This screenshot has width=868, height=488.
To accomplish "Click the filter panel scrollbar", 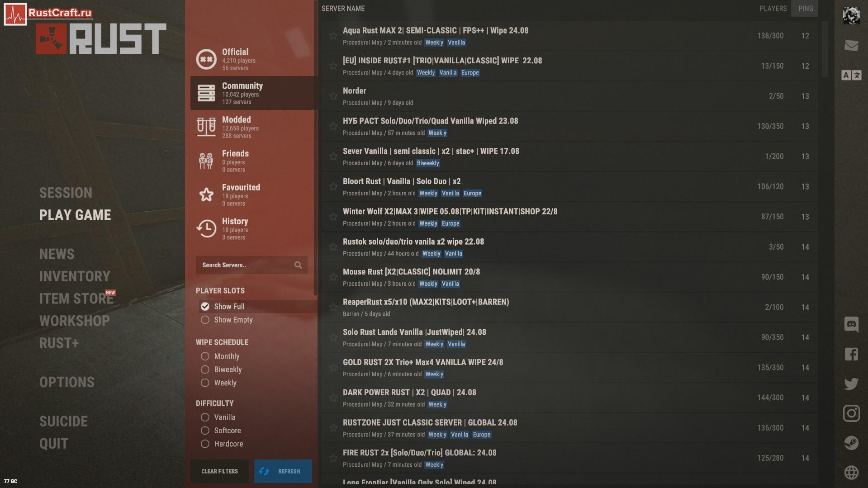I will [x=316, y=147].
